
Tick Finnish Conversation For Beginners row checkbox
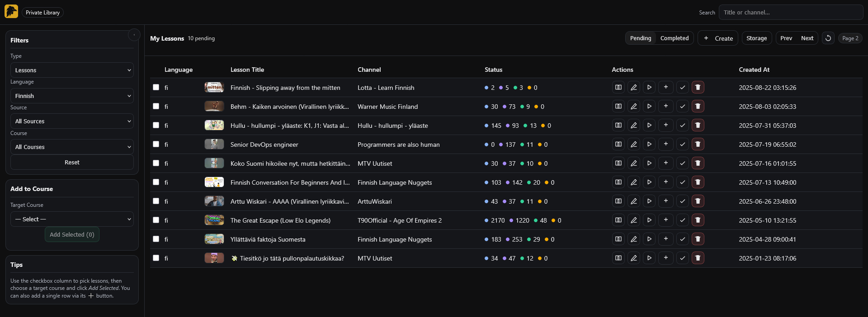click(x=156, y=182)
